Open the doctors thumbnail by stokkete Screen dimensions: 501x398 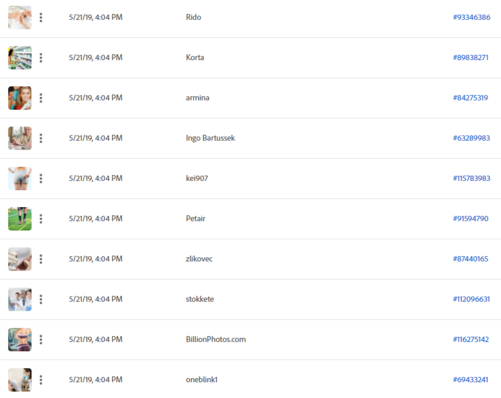click(x=20, y=299)
